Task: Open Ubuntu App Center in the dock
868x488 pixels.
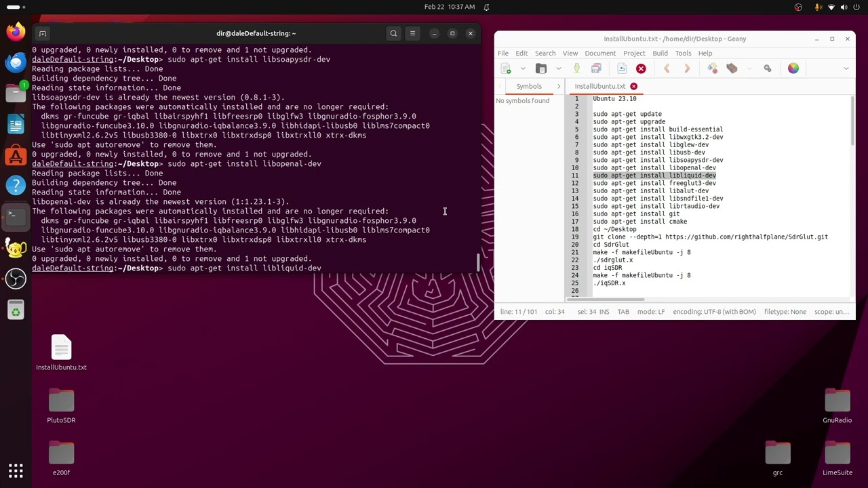Action: point(16,155)
